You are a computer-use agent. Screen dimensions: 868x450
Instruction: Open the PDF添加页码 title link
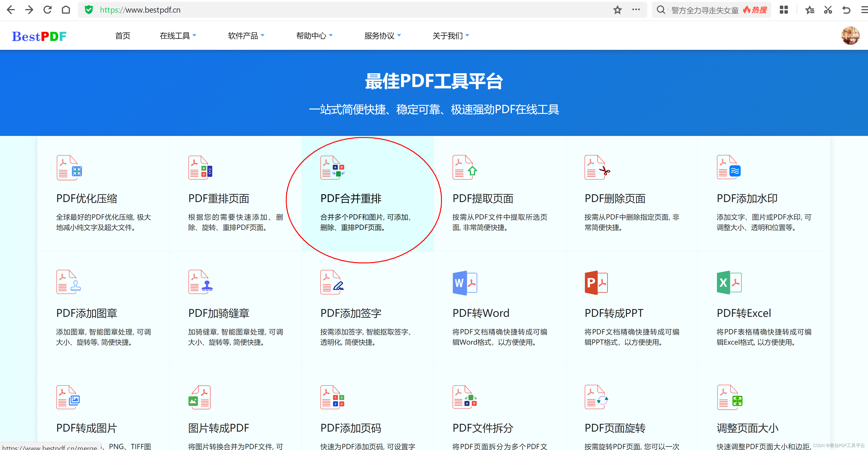[351, 428]
